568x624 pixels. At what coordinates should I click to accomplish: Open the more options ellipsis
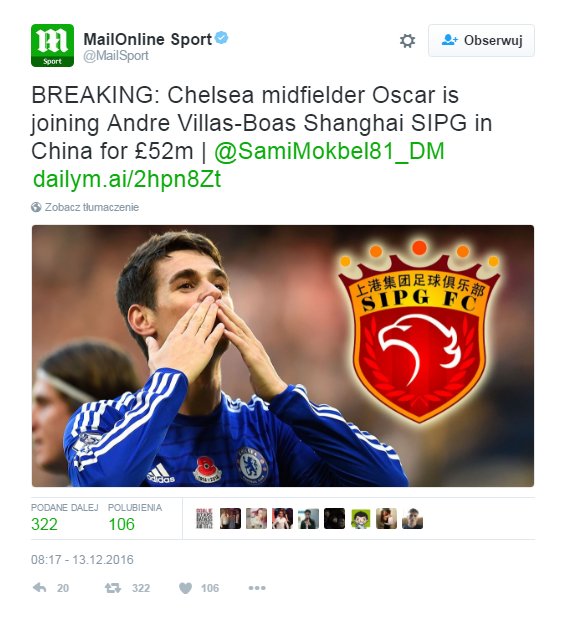(x=257, y=588)
